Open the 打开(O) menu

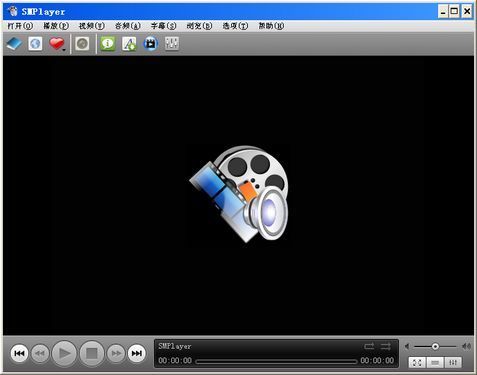(x=20, y=26)
